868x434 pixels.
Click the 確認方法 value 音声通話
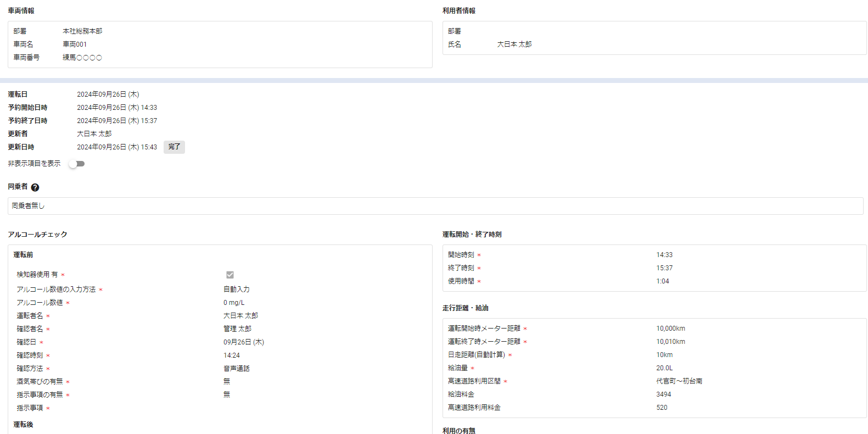pos(237,369)
